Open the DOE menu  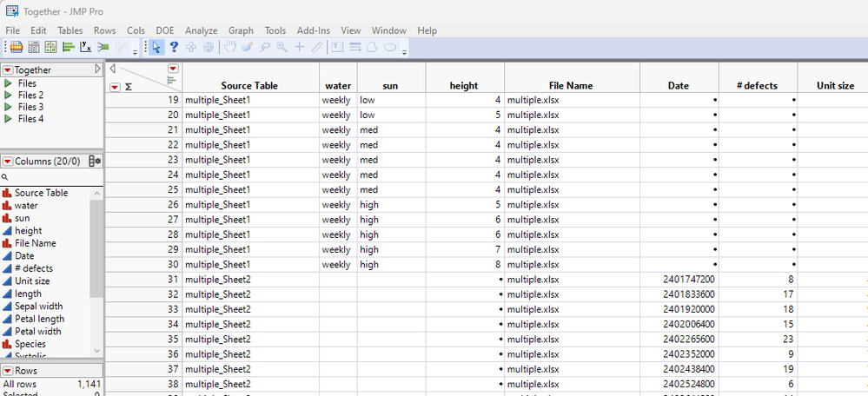pos(164,30)
